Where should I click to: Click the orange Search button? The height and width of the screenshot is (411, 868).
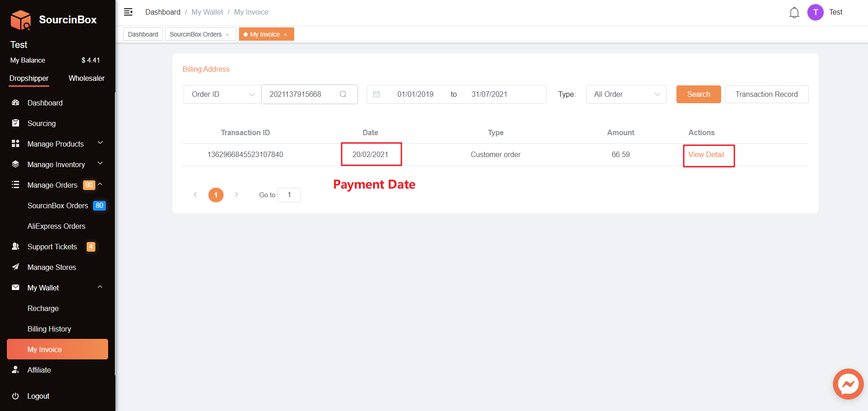[x=698, y=94]
